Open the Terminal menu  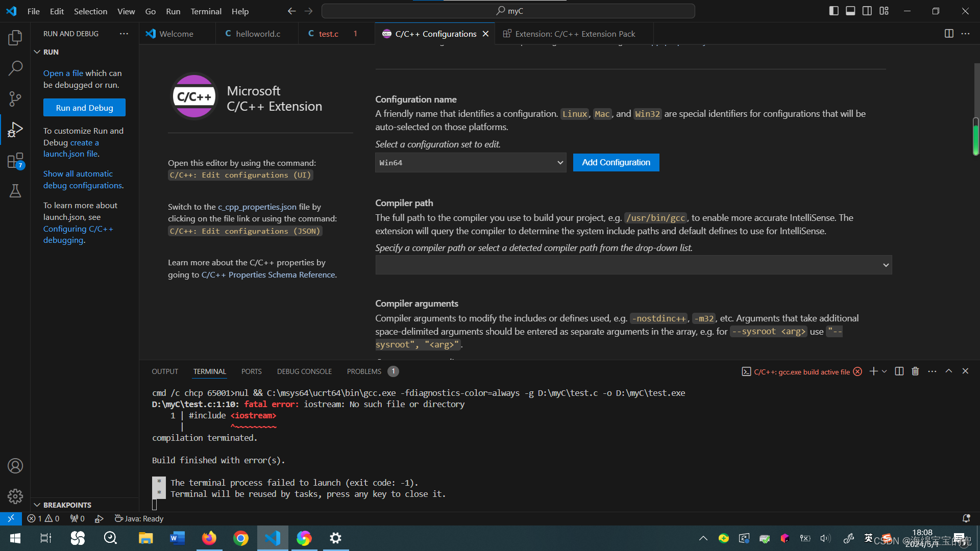(206, 11)
